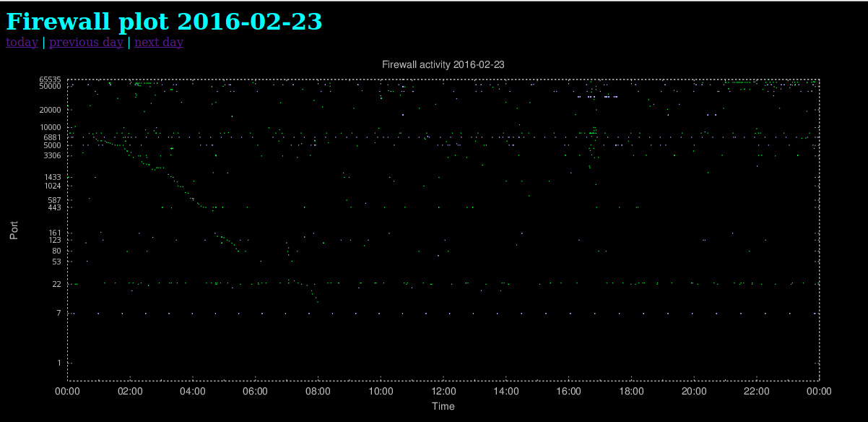Open the 'today' link
Image resolution: width=868 pixels, height=422 pixels.
[x=22, y=42]
